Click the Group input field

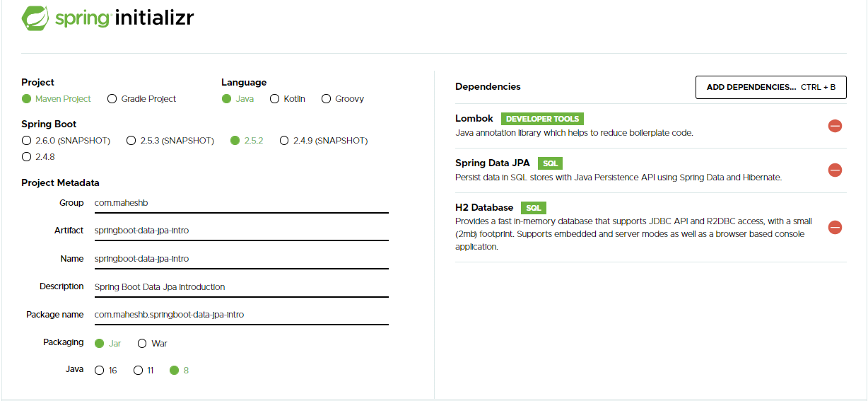point(241,203)
